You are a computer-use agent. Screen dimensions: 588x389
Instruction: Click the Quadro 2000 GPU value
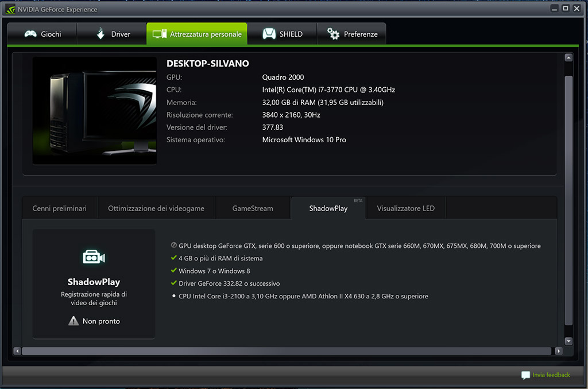(x=283, y=77)
